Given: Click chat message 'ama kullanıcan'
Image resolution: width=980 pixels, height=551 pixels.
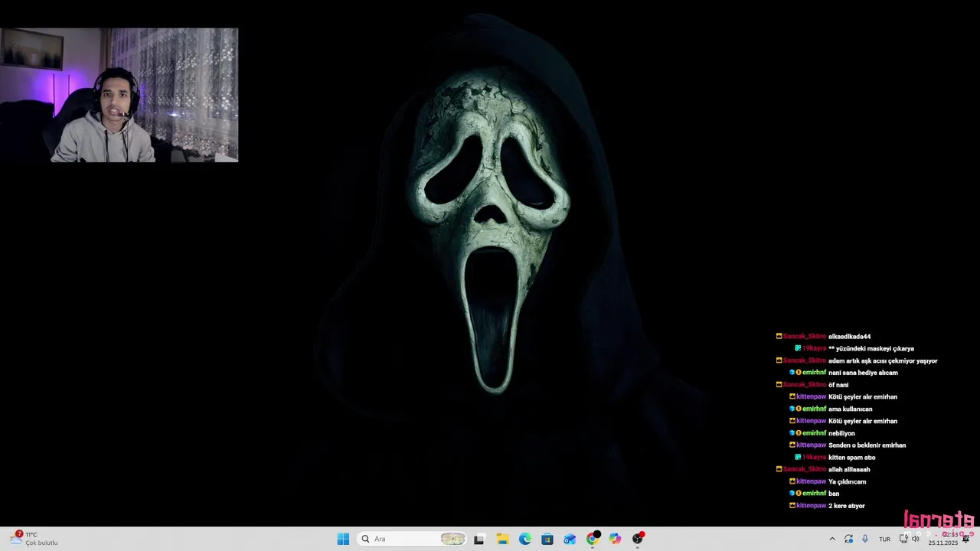Looking at the screenshot, I should [x=850, y=409].
